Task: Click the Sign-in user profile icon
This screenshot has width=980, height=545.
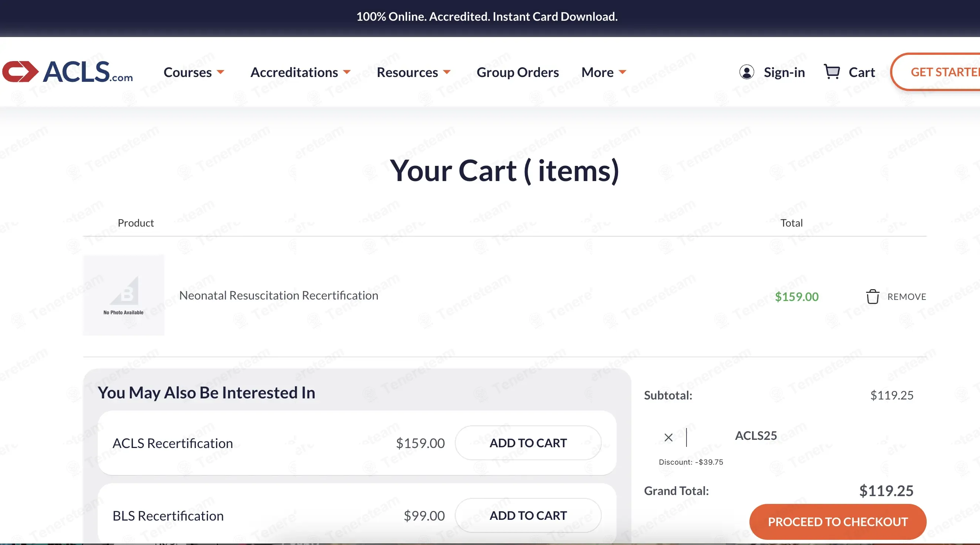Action: [746, 72]
